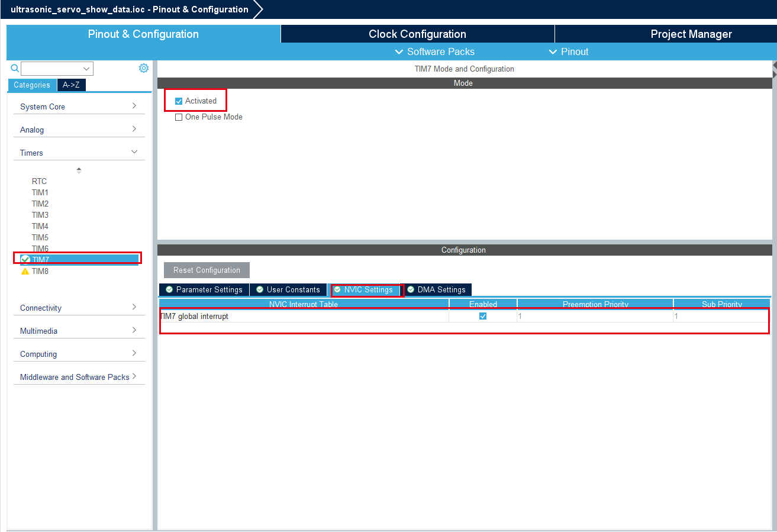This screenshot has height=532, width=777.
Task: Open the User Constants tab
Action: [288, 289]
